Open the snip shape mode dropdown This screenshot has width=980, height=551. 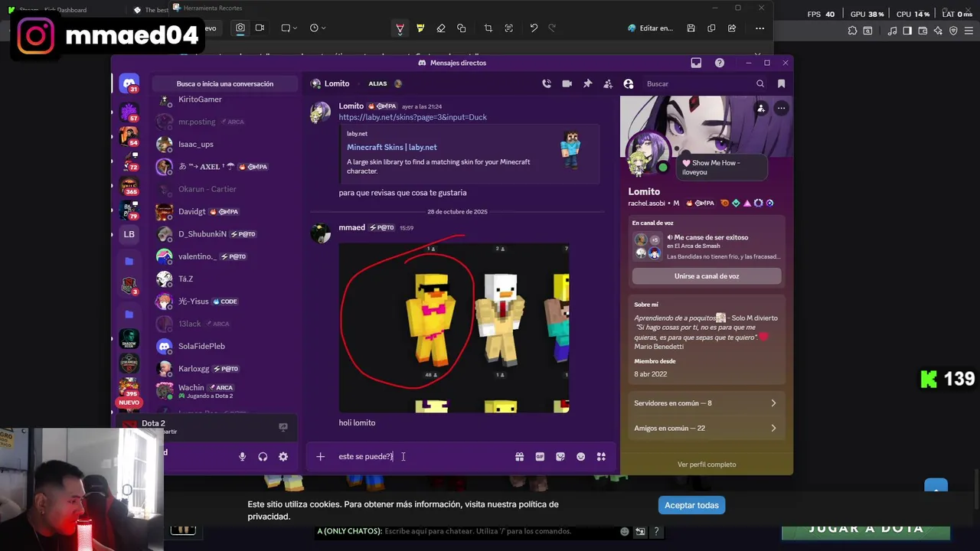pyautogui.click(x=289, y=28)
